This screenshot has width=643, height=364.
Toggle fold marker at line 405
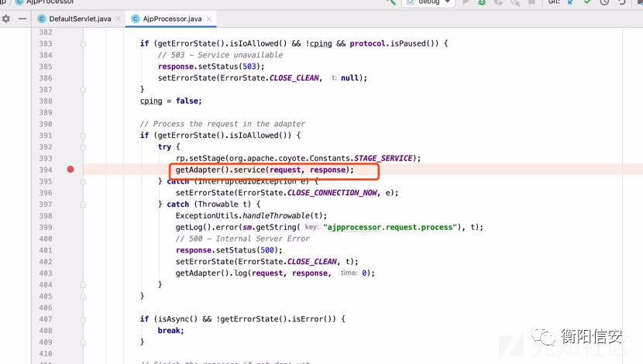[83, 296]
